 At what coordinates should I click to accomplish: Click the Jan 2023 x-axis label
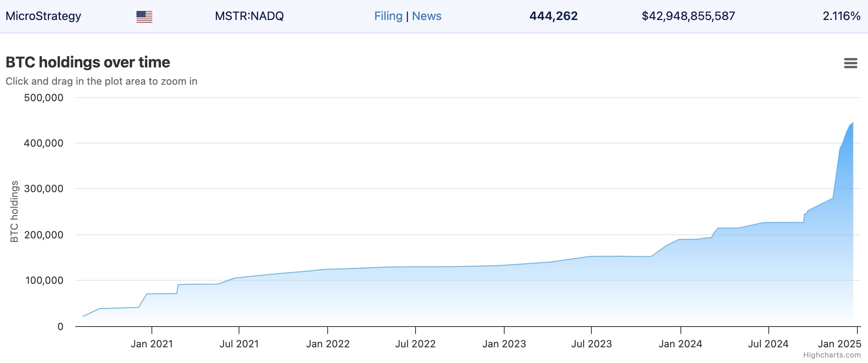(504, 344)
